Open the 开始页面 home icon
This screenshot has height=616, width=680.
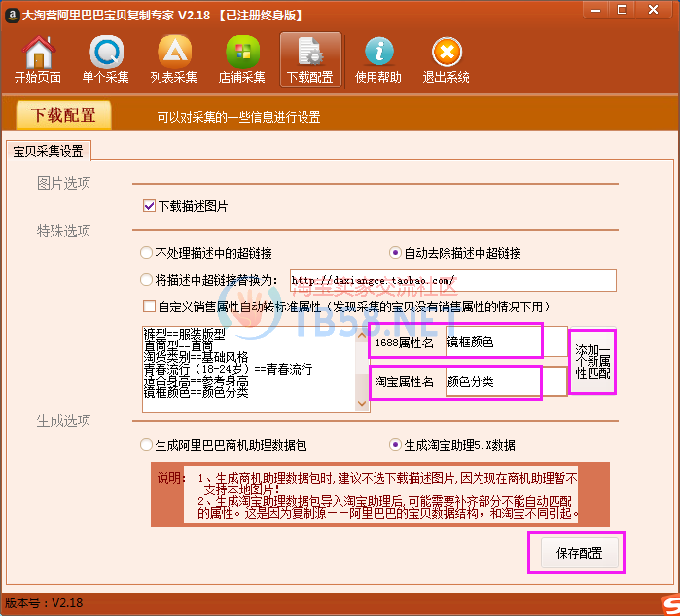[37, 58]
